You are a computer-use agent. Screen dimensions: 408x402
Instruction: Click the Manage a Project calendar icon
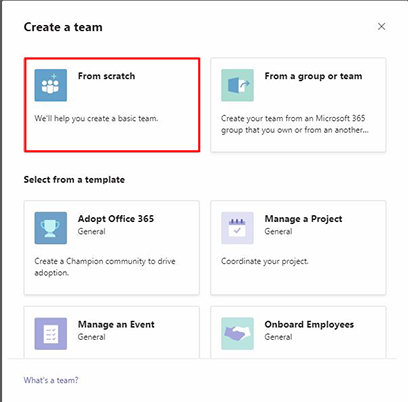point(237,228)
